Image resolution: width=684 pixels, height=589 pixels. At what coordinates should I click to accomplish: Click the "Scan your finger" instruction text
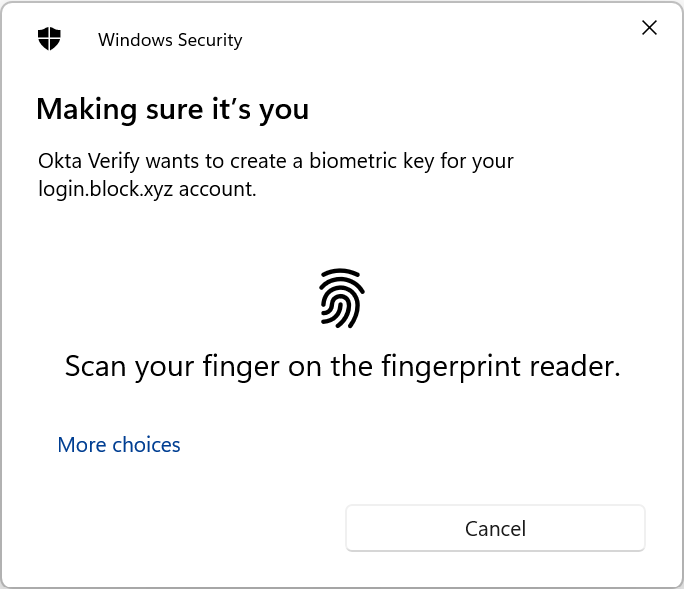(x=342, y=366)
